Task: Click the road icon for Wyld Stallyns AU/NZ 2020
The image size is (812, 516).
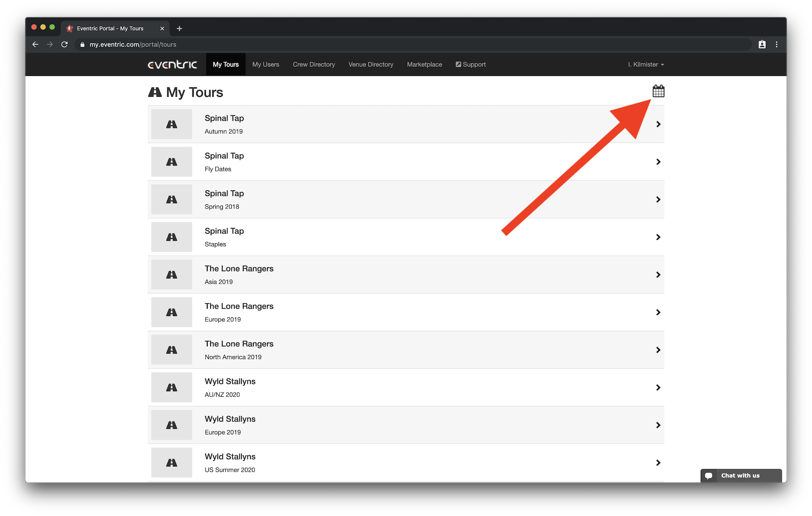Action: tap(172, 388)
